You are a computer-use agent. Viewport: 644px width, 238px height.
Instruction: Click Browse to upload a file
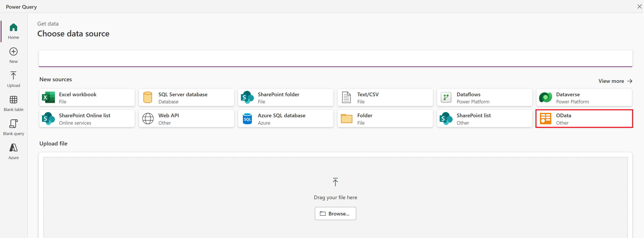click(335, 214)
